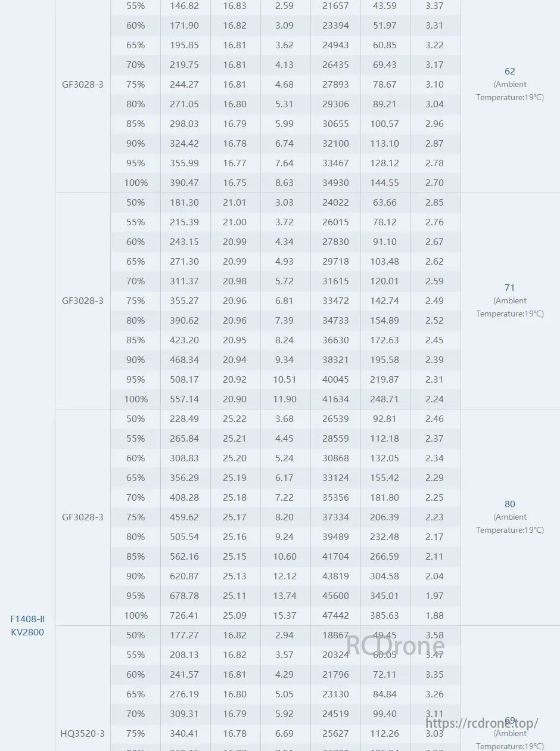
Task: Click the 62 temperature value
Action: [509, 71]
